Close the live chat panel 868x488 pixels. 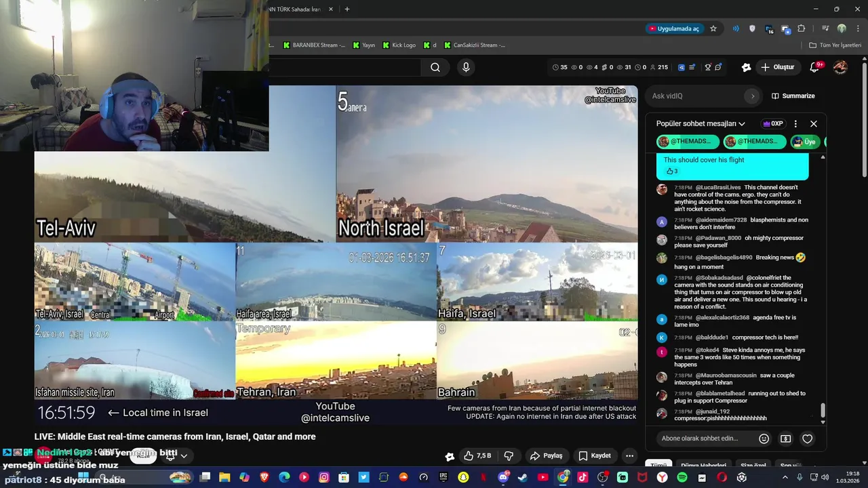pos(814,124)
